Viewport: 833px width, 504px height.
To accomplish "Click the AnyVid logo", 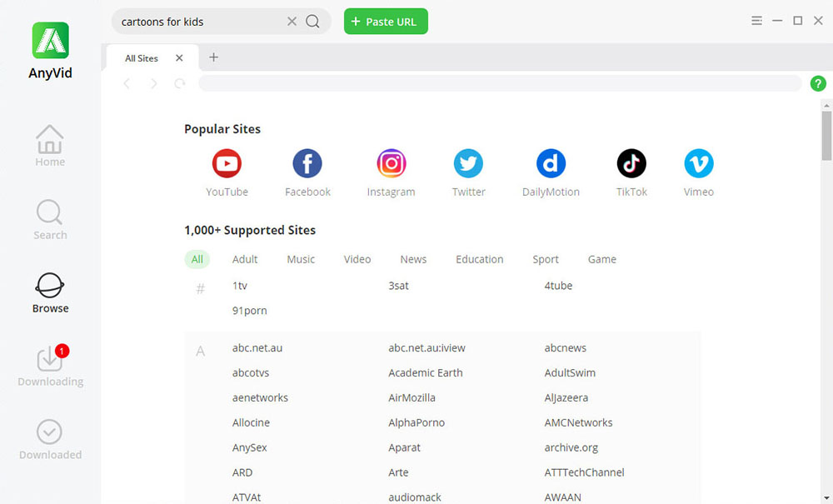I will [51, 40].
